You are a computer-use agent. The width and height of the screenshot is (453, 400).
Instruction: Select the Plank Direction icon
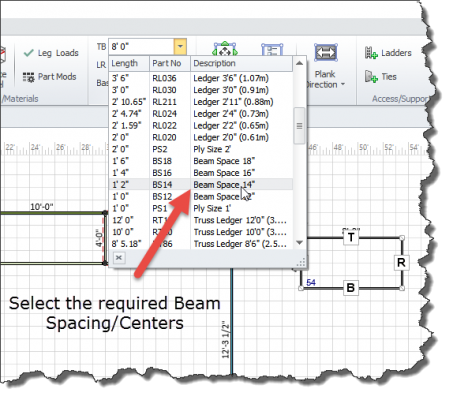pyautogui.click(x=326, y=53)
